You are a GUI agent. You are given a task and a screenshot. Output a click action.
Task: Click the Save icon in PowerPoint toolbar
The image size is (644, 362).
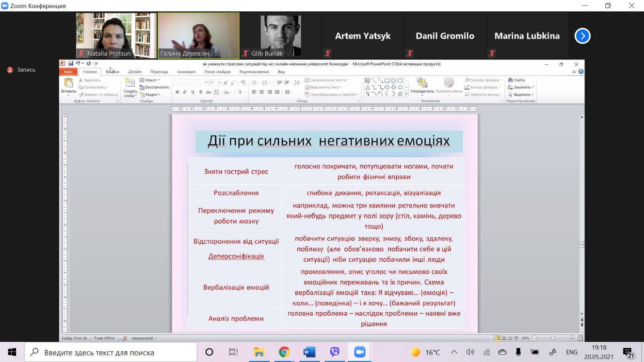tap(71, 64)
